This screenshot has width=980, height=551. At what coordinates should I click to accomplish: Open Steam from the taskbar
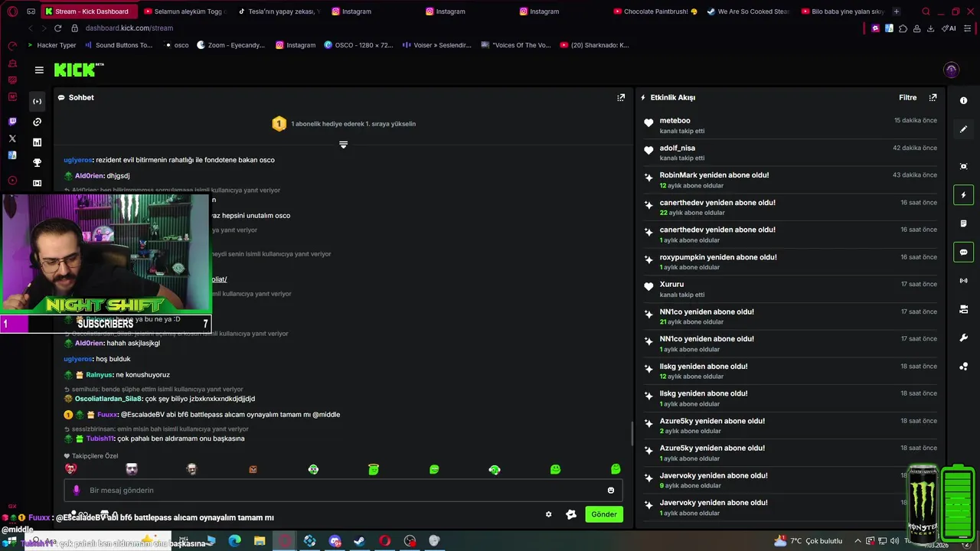coord(359,541)
